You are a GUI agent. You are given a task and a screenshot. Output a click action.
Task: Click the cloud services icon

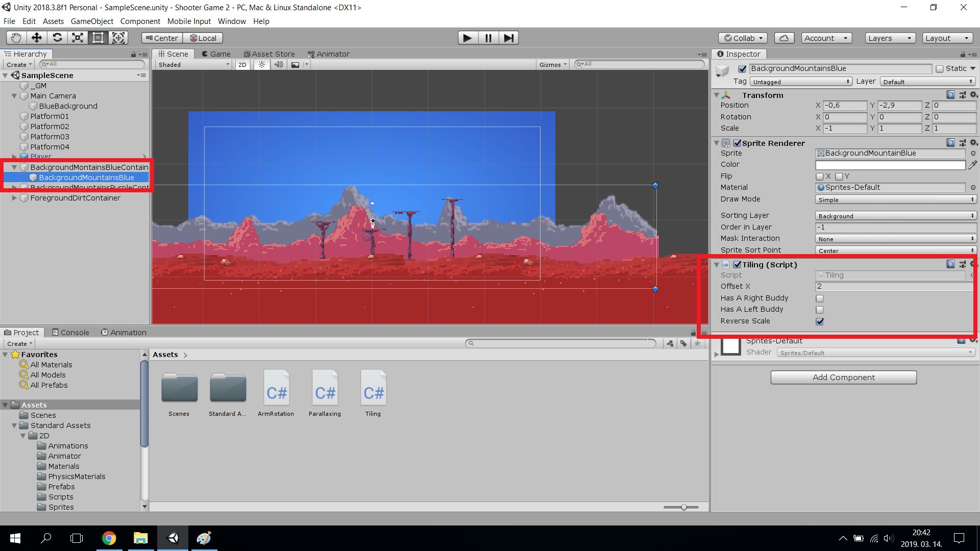tap(784, 38)
